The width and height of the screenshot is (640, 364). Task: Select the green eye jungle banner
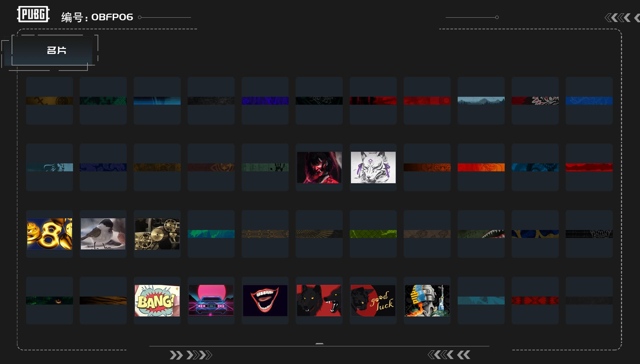[x=49, y=300]
